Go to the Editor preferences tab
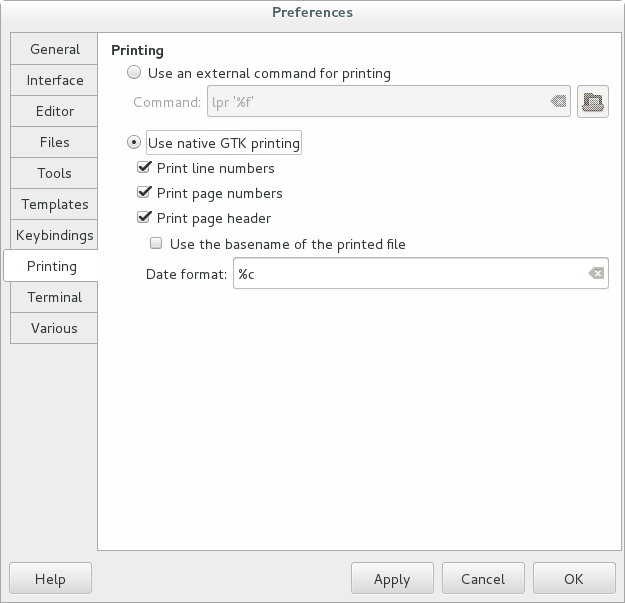 [x=55, y=111]
